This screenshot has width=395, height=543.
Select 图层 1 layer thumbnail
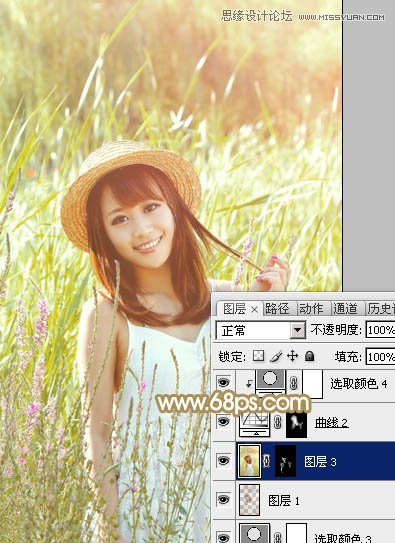click(x=249, y=500)
